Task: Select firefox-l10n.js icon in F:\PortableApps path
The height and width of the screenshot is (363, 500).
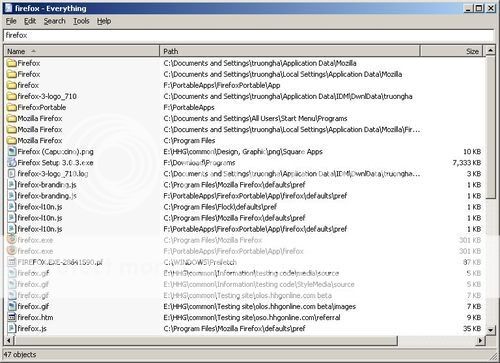Action: [x=12, y=229]
